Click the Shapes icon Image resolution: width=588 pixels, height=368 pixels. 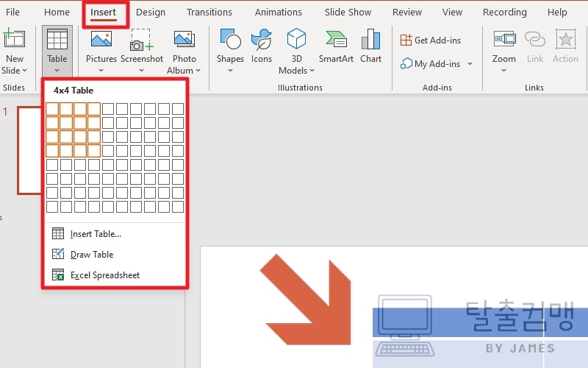coord(230,39)
